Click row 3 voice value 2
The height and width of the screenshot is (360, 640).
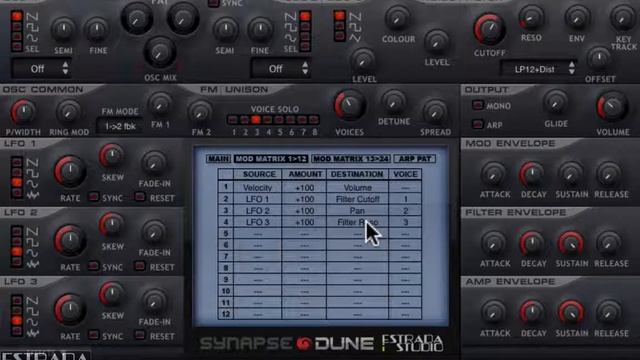click(405, 211)
